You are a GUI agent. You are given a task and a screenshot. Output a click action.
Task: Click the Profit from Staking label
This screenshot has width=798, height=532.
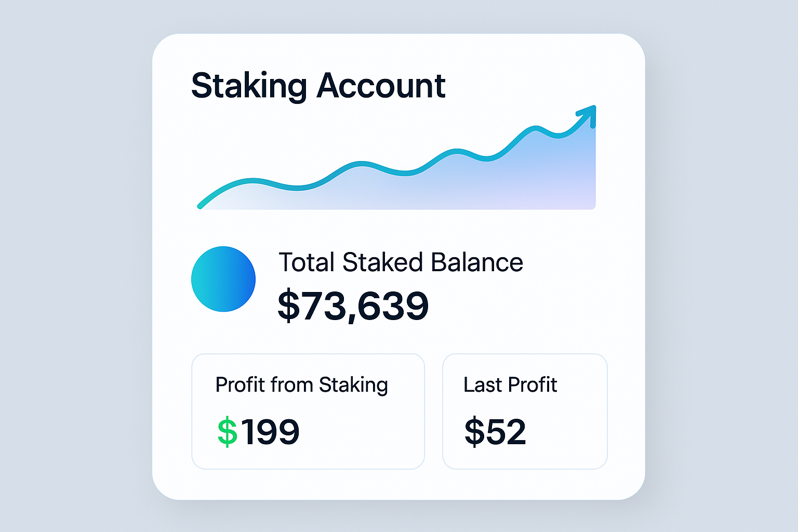tap(301, 385)
